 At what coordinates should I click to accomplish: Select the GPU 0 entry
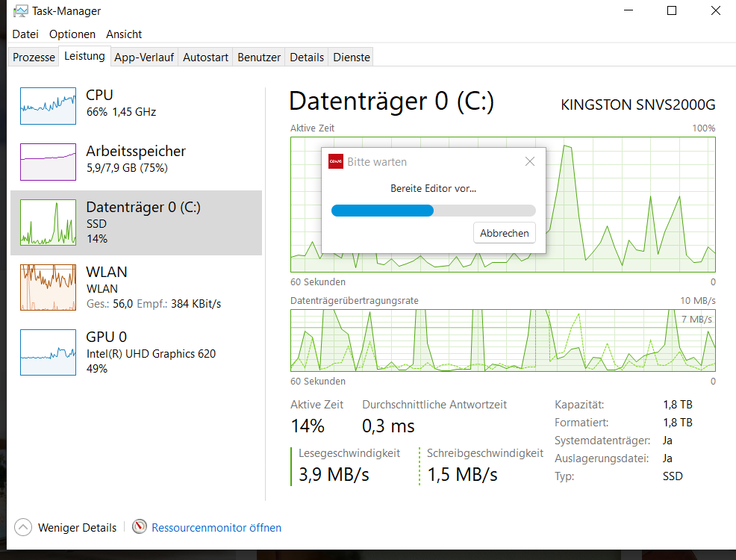coord(136,352)
